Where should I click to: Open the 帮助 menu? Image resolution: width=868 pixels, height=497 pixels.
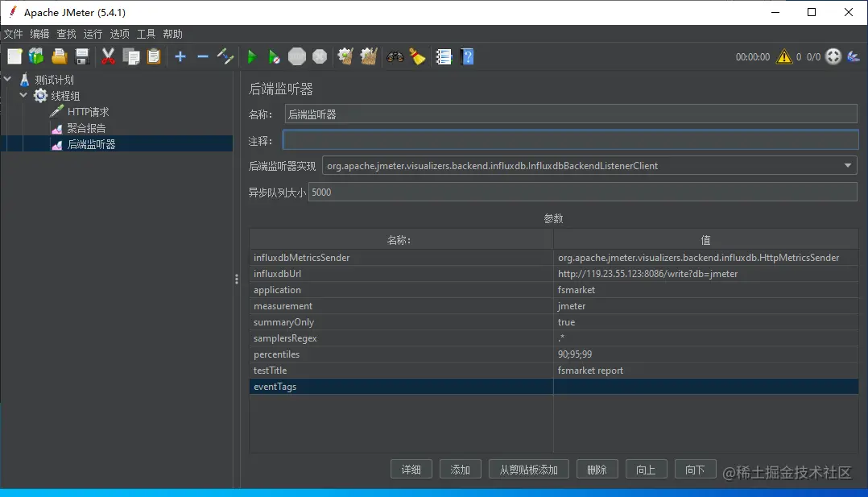click(x=172, y=34)
